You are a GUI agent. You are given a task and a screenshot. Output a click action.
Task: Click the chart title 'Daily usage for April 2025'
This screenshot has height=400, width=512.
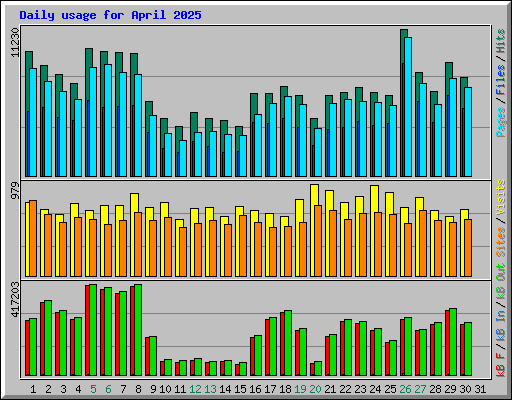[110, 15]
